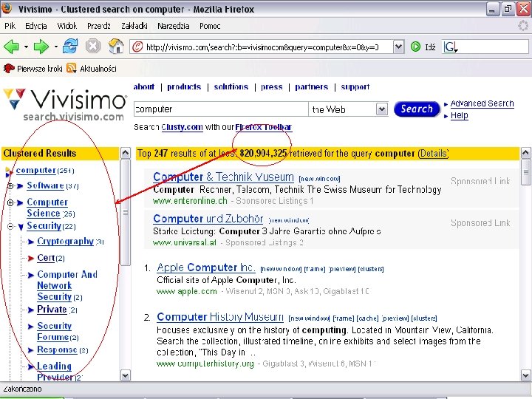
Task: Open the 'about' navigation link
Action: click(x=144, y=87)
